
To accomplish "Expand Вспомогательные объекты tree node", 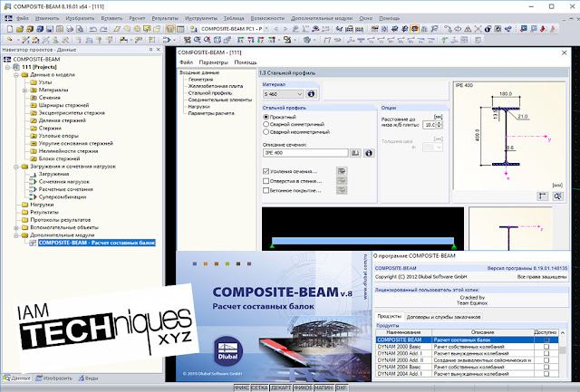I will point(16,227).
